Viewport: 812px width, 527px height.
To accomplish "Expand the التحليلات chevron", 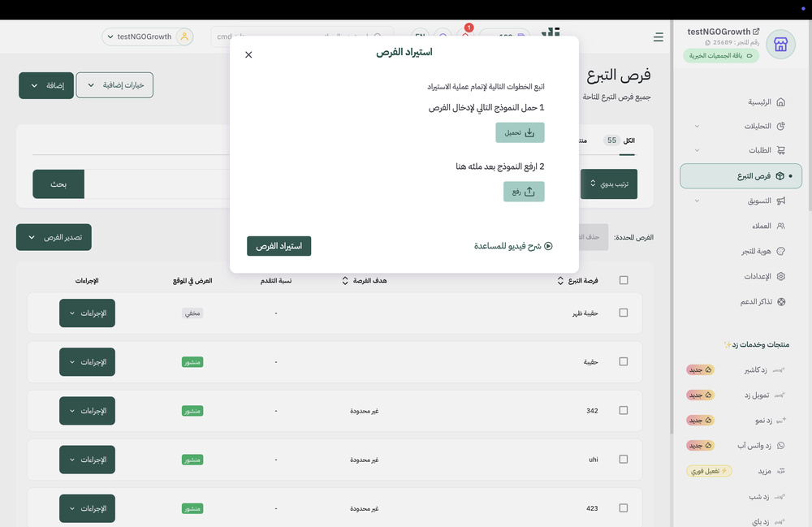I will (x=697, y=127).
